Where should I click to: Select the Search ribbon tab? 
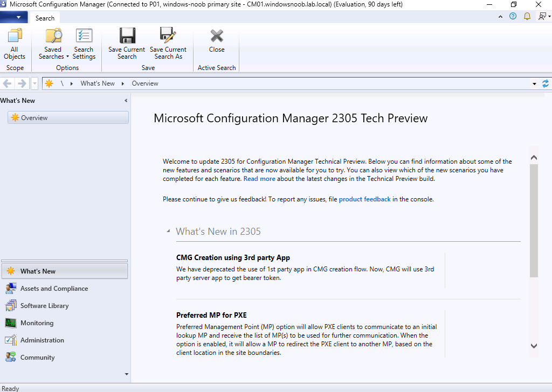pyautogui.click(x=45, y=18)
